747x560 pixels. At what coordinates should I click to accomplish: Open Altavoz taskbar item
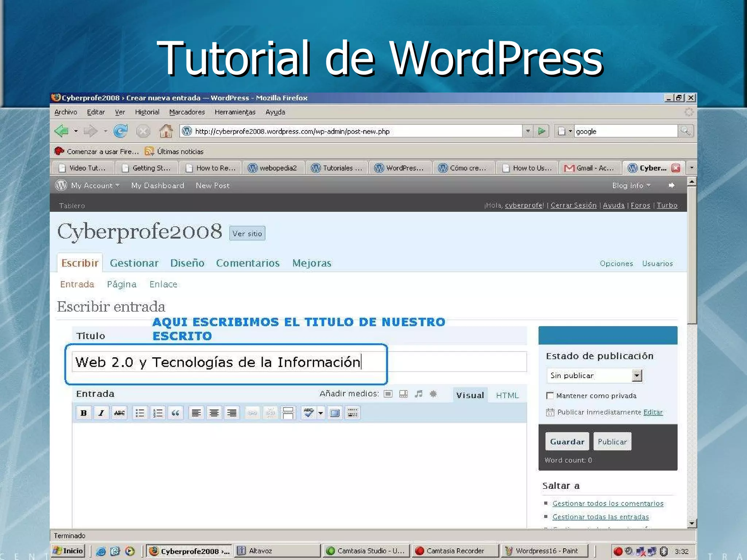tap(277, 551)
